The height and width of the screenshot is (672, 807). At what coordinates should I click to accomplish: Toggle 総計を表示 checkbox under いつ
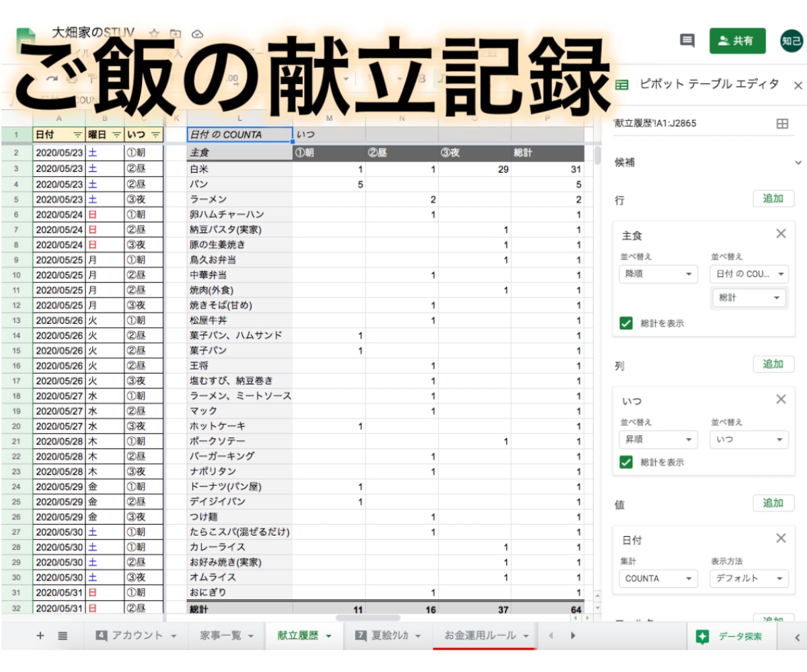point(626,462)
